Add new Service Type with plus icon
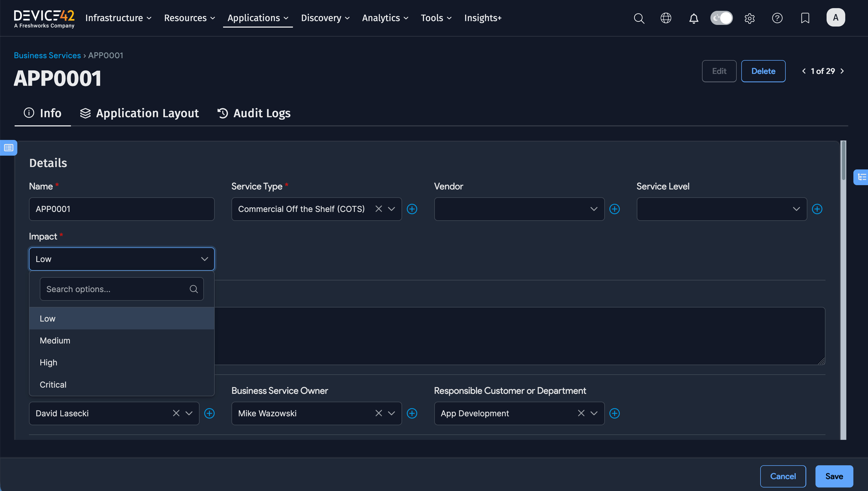The height and width of the screenshot is (491, 868). coord(412,209)
